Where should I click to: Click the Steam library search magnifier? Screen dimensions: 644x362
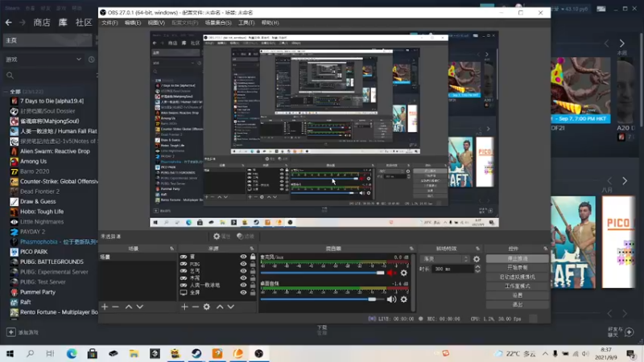[10, 76]
